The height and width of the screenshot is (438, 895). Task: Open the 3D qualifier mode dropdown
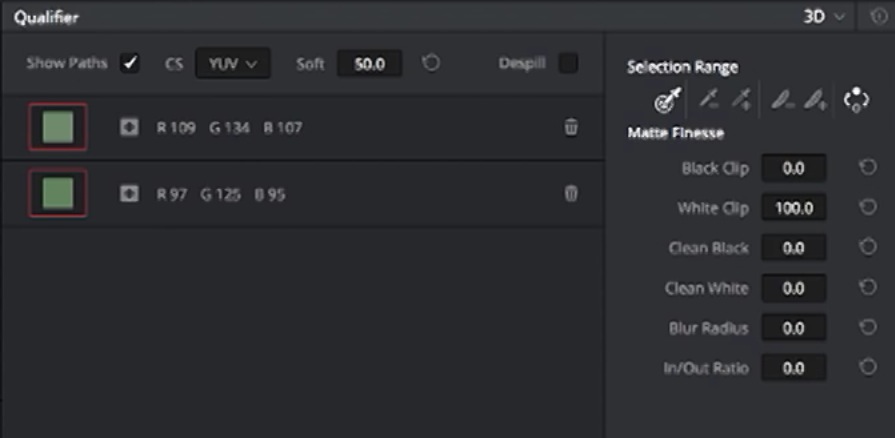point(823,17)
